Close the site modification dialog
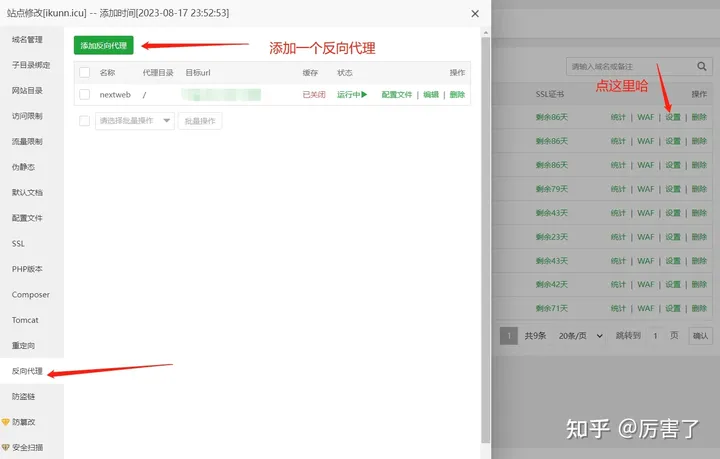This screenshot has width=720, height=459. click(x=475, y=14)
